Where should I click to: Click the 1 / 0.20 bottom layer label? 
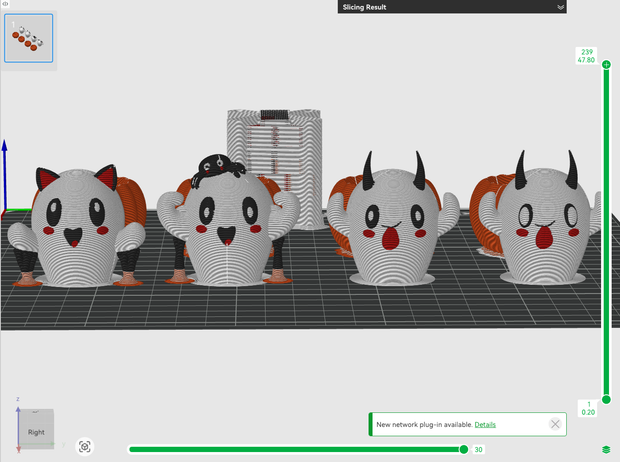click(x=588, y=408)
